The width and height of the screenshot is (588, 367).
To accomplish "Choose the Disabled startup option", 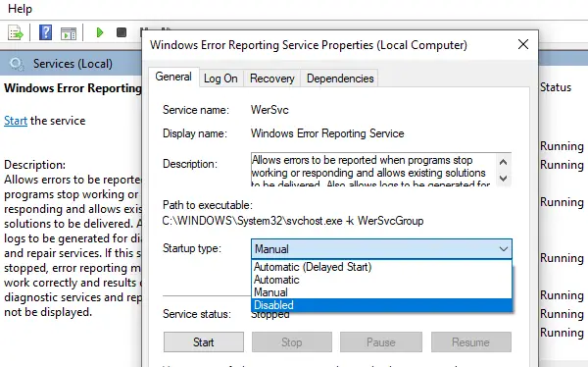I will [381, 305].
